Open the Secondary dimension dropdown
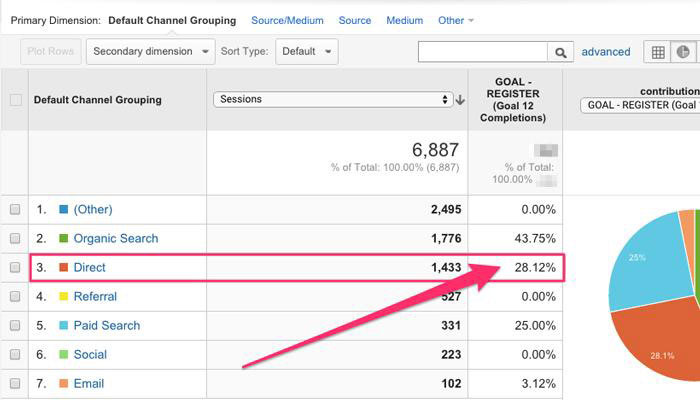 pyautogui.click(x=150, y=51)
